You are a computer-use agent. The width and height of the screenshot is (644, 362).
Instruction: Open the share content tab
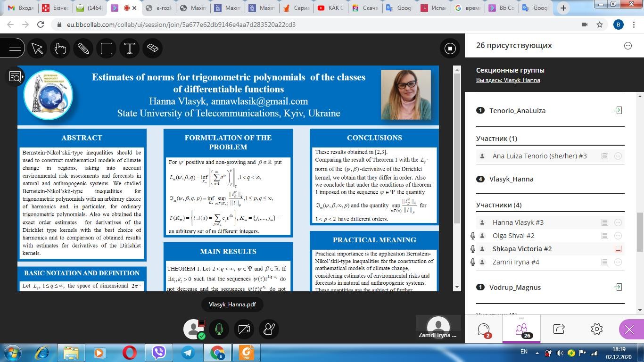[x=559, y=329]
